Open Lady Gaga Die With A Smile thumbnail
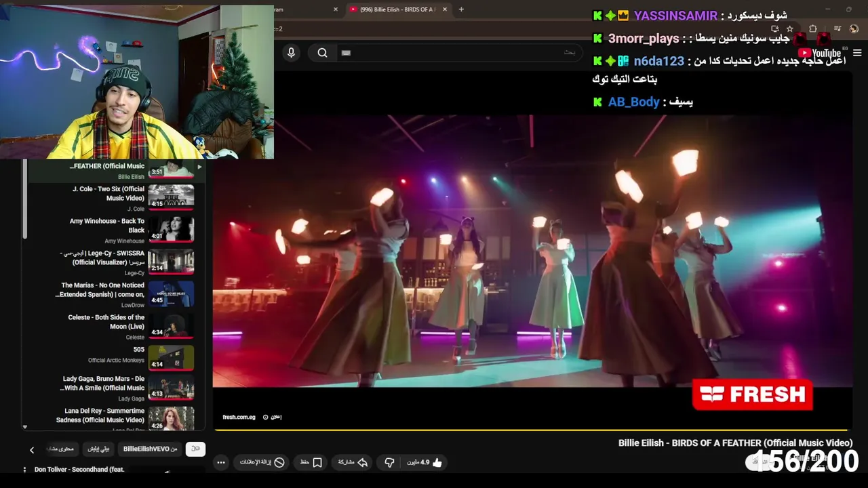 pyautogui.click(x=171, y=387)
